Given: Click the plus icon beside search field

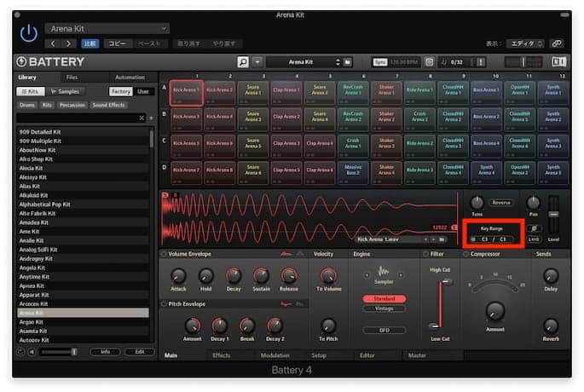Looking at the screenshot, I should tap(151, 118).
